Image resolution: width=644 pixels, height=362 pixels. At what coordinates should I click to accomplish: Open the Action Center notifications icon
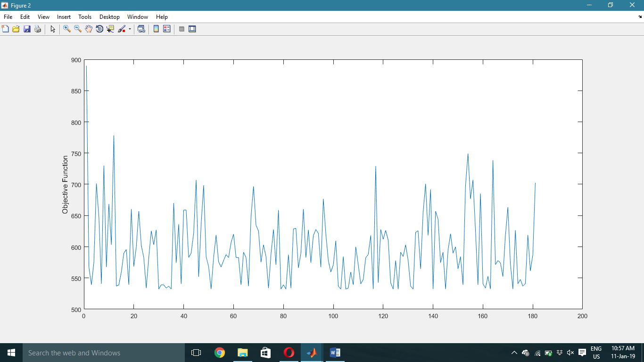pos(582,353)
